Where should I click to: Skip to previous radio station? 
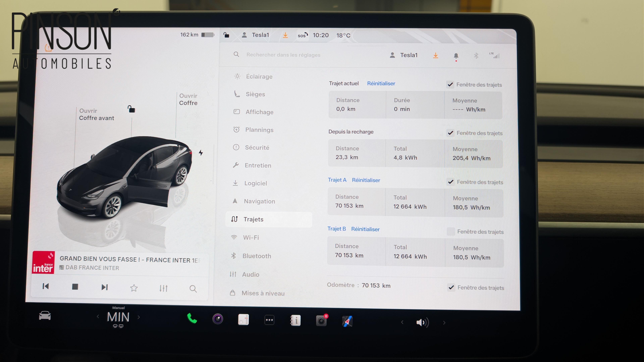coord(45,286)
